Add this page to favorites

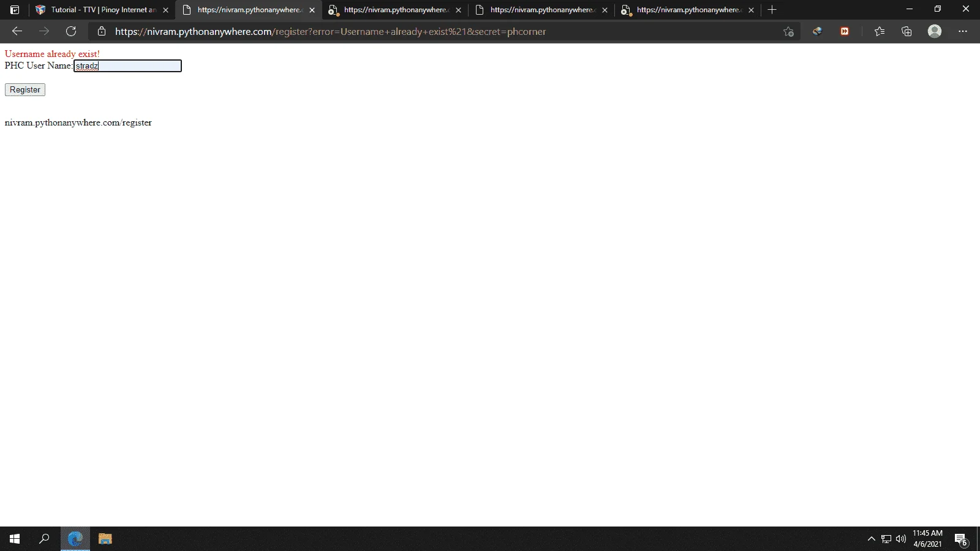pyautogui.click(x=788, y=32)
